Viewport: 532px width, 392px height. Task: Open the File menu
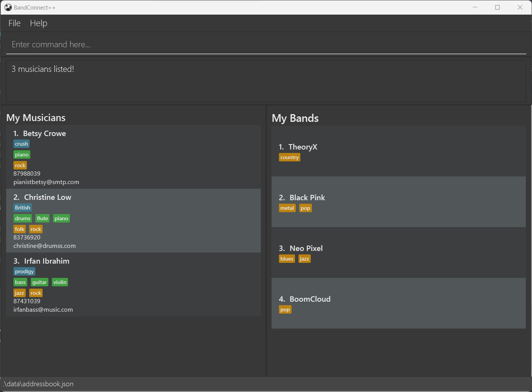(15, 23)
